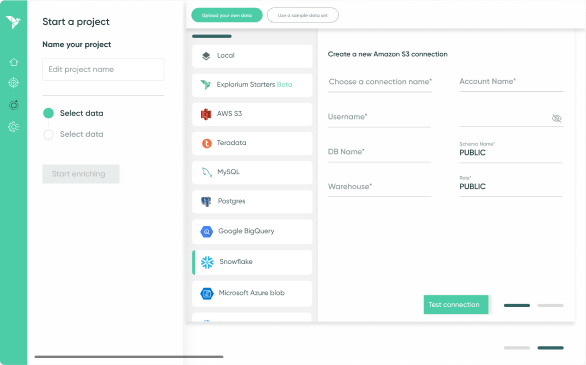Choose the Microsoft Azure blob source
Image resolution: width=586 pixels, height=365 pixels.
pyautogui.click(x=252, y=294)
